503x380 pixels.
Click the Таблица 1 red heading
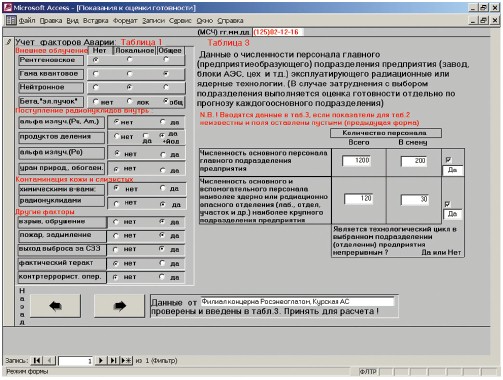click(141, 42)
